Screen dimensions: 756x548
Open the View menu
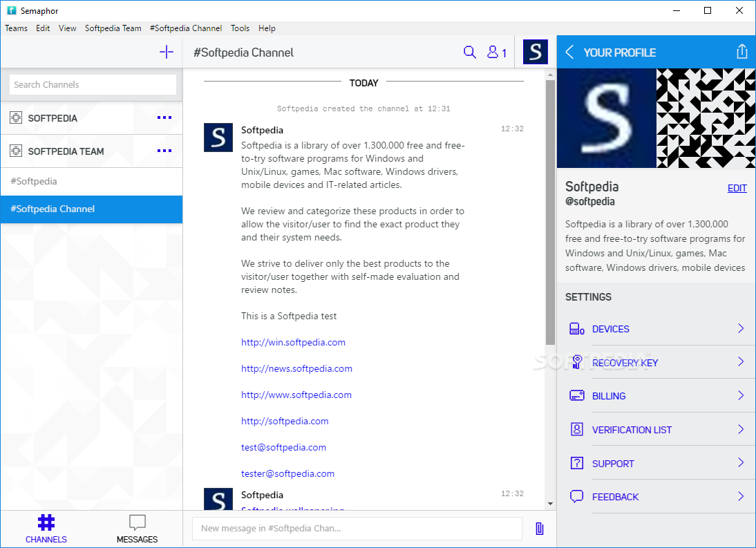point(68,28)
